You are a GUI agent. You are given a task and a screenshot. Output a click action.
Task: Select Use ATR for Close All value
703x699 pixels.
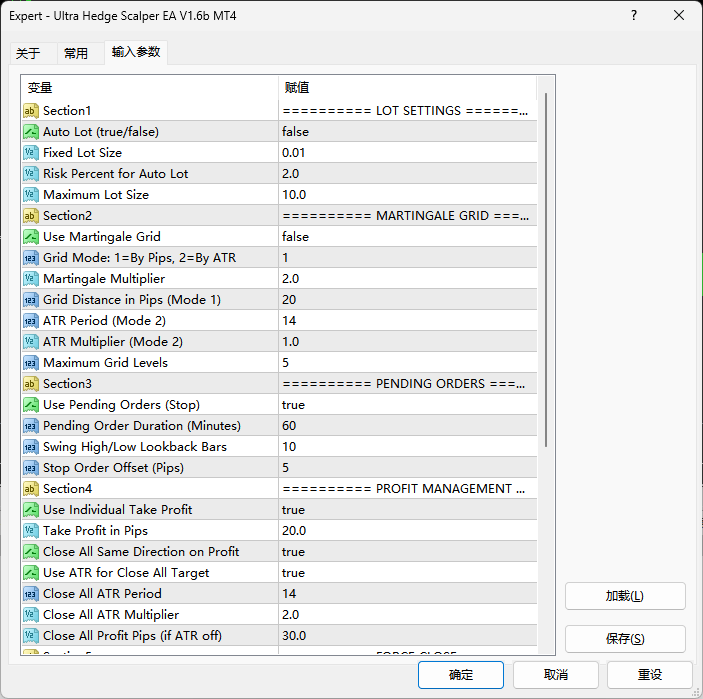(406, 573)
